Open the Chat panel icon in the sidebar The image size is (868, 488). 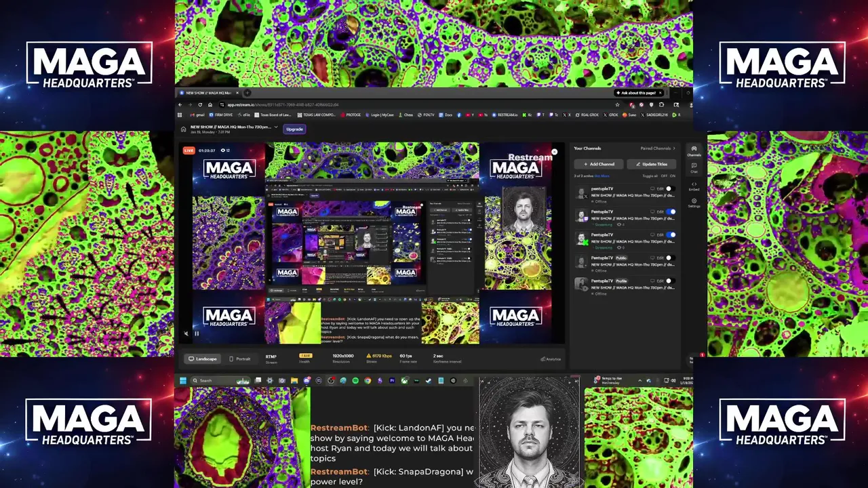[694, 167]
